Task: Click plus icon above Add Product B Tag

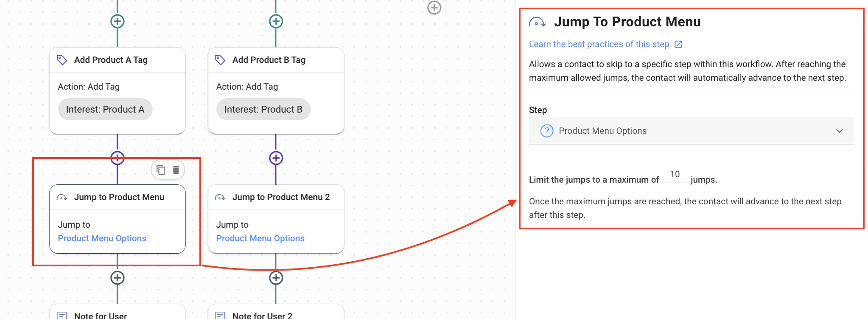Action: (276, 21)
